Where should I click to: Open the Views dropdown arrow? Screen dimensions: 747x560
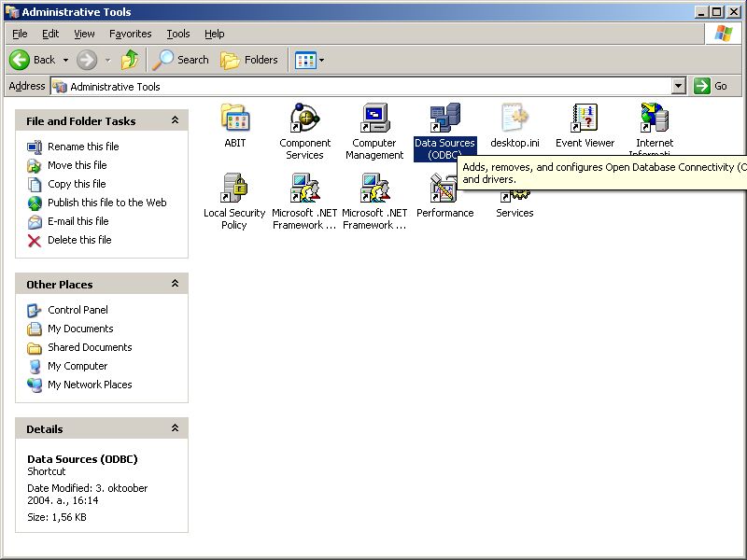click(x=322, y=60)
